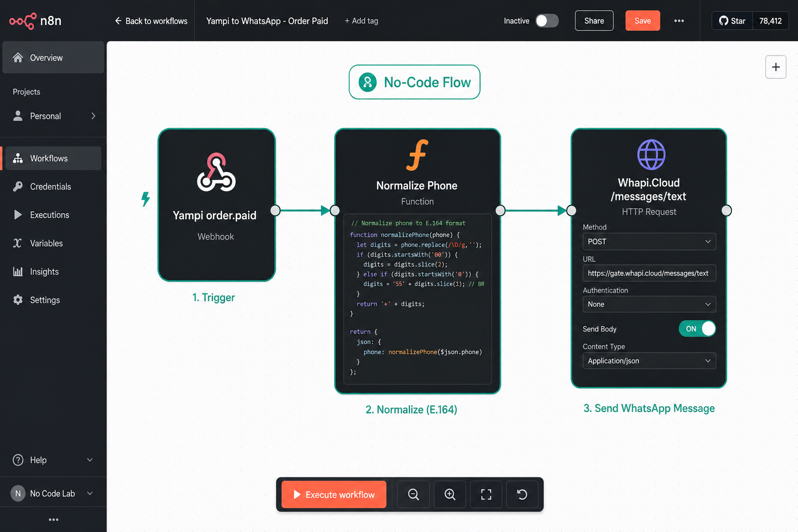This screenshot has height=532, width=798.
Task: Expand the Personal project chevron
Action: coord(94,116)
